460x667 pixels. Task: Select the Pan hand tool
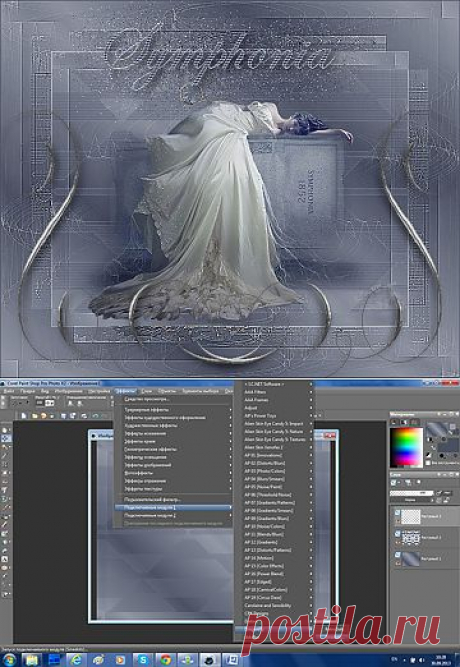tap(5, 430)
